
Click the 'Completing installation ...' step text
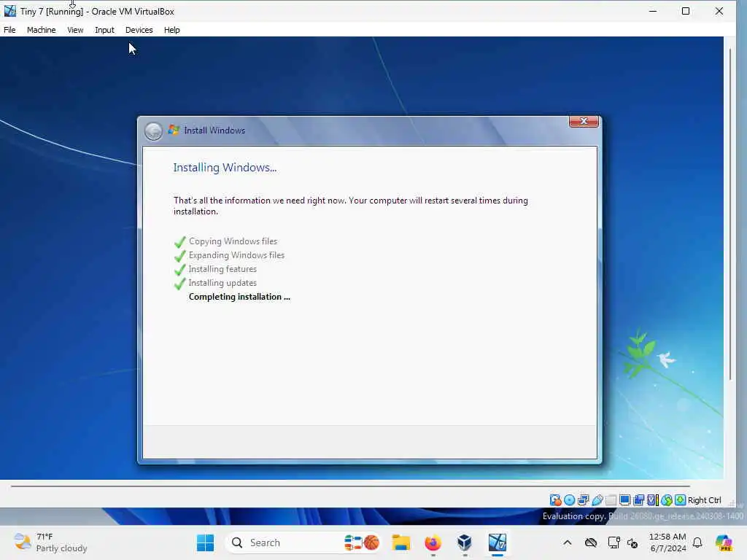click(239, 297)
